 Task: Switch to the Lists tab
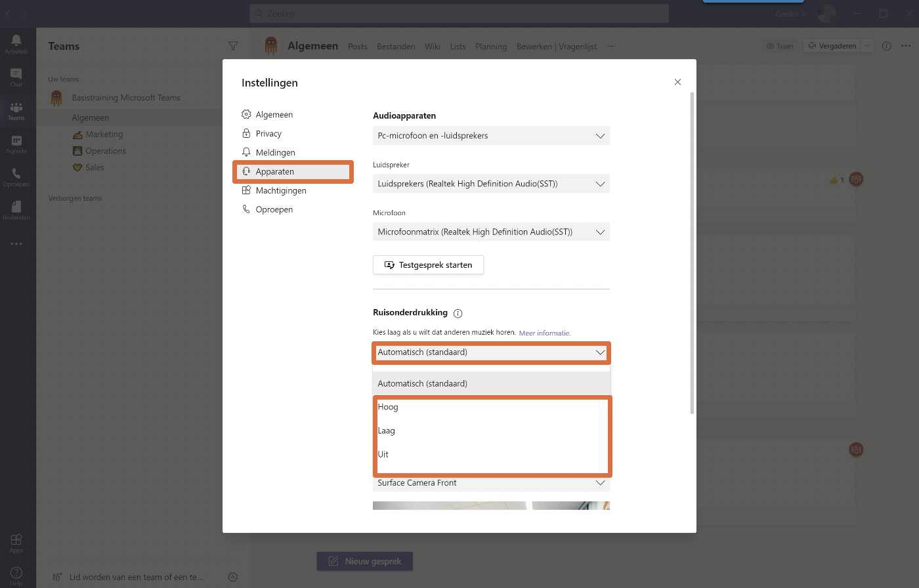[458, 47]
